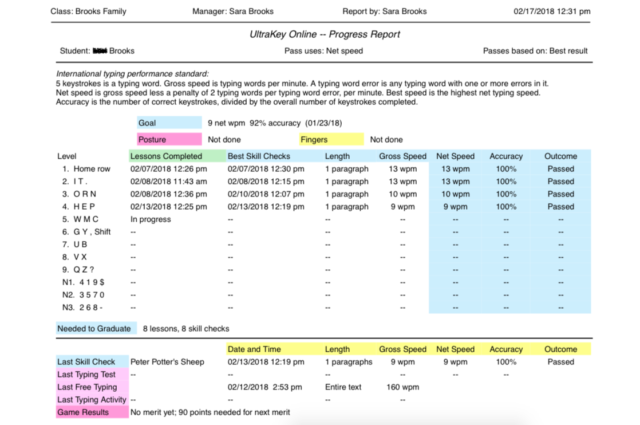This screenshot has height=425, width=640.
Task: Click '1 paragraphs' in Last Skill Check row
Action: pyautogui.click(x=349, y=362)
